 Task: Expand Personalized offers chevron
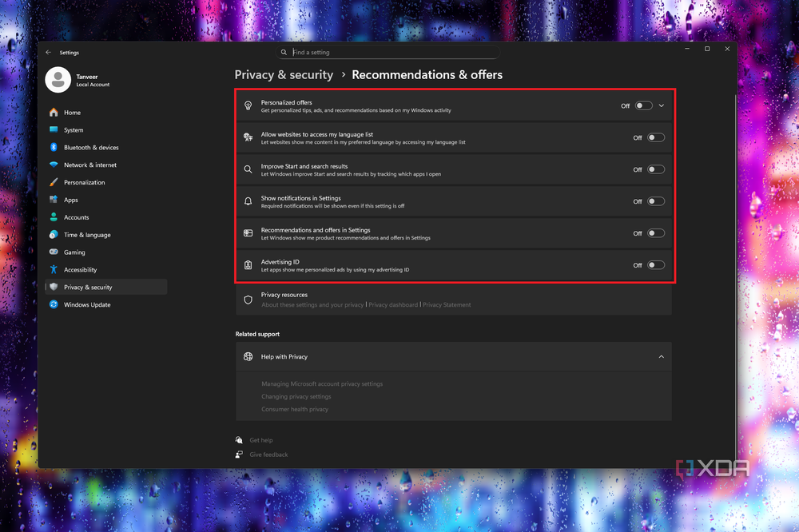662,105
